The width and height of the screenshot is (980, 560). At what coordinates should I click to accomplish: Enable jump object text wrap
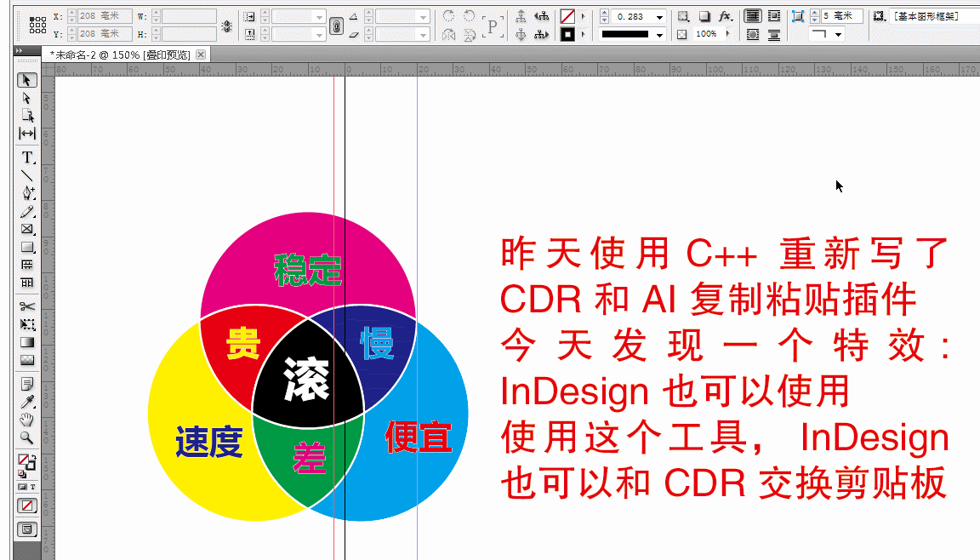point(774,35)
